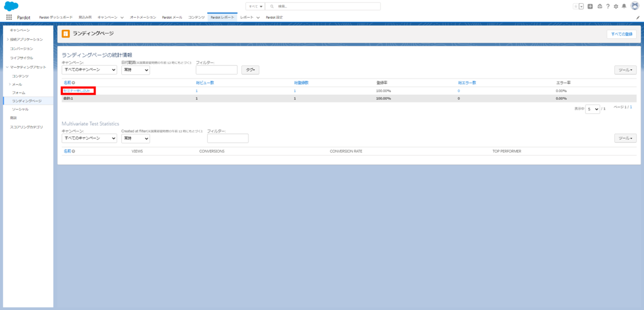Focus the landing page stats フィルター field

pyautogui.click(x=217, y=70)
